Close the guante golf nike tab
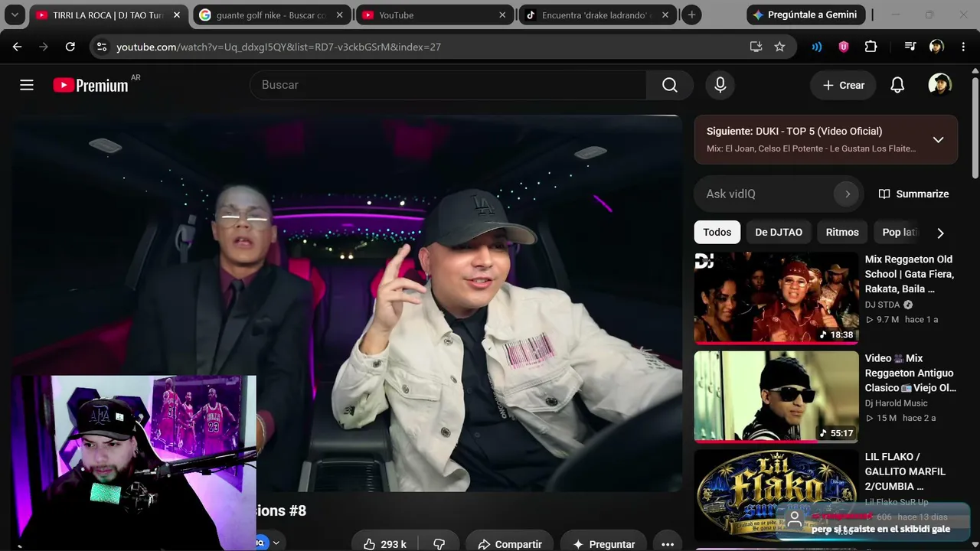Image resolution: width=980 pixels, height=551 pixels. coord(339,15)
